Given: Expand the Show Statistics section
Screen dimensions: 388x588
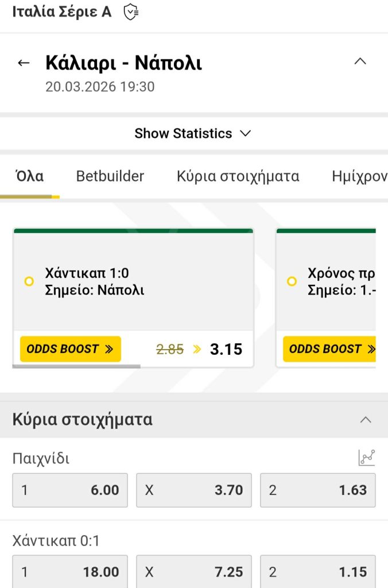Looking at the screenshot, I should pyautogui.click(x=193, y=133).
